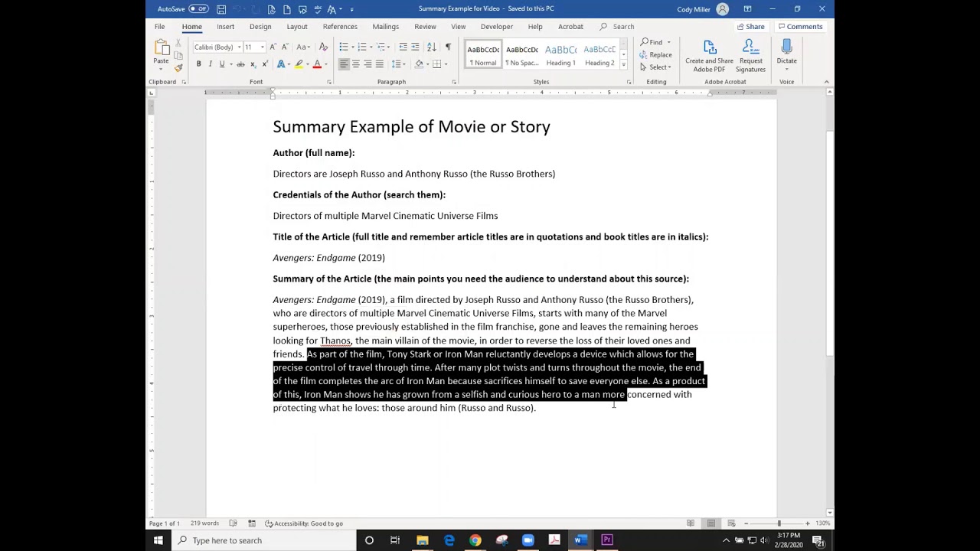The height and width of the screenshot is (551, 980).
Task: Toggle Italic formatting
Action: click(210, 64)
